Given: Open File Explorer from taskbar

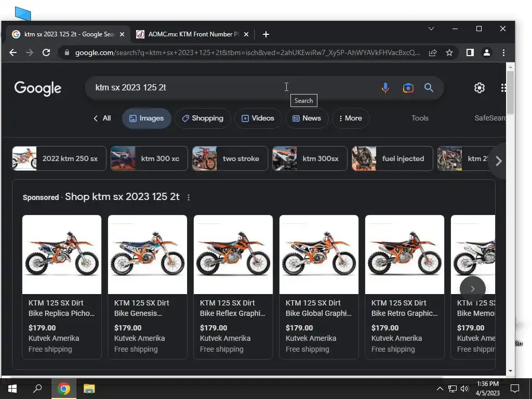Looking at the screenshot, I should [x=89, y=389].
